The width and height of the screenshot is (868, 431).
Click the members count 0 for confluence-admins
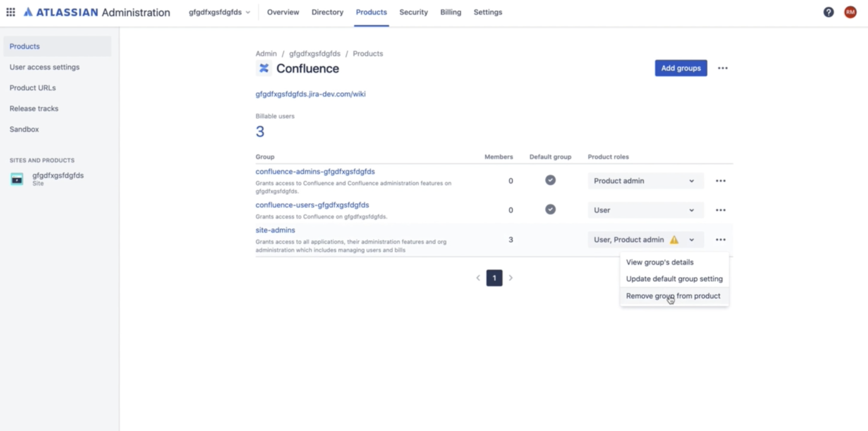pyautogui.click(x=511, y=181)
